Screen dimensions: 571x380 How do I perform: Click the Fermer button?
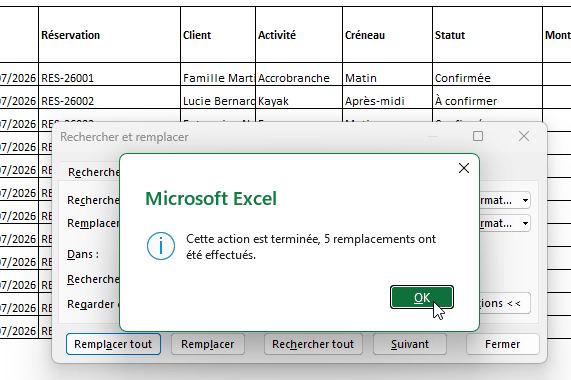[x=503, y=344]
